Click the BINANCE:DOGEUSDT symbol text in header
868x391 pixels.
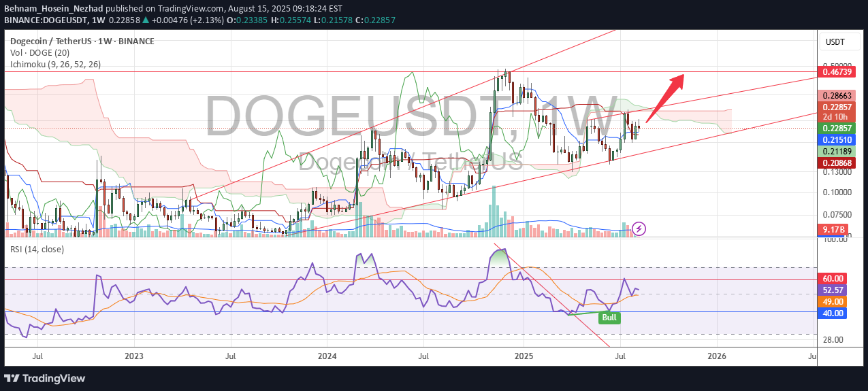click(x=45, y=20)
